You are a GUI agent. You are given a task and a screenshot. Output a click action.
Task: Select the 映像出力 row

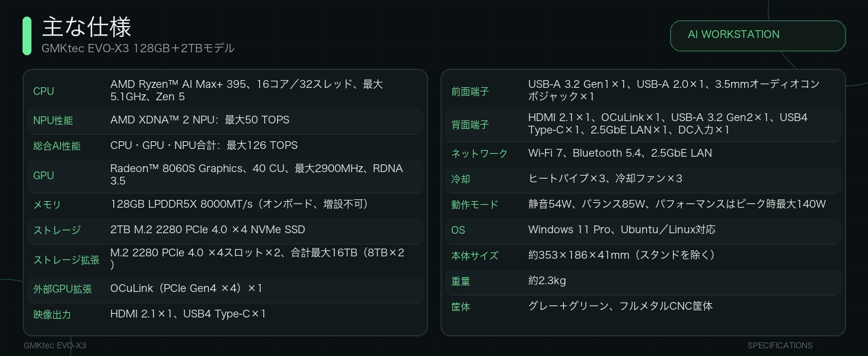pyautogui.click(x=225, y=314)
